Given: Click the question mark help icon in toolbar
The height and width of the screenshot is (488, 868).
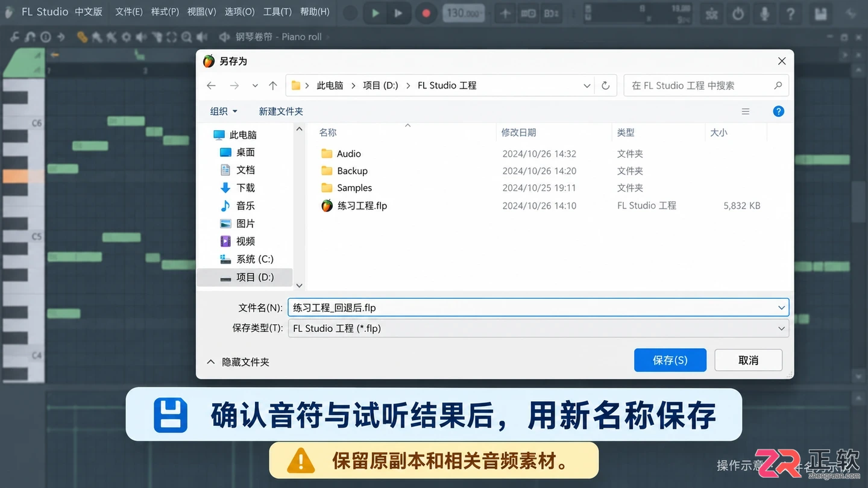Looking at the screenshot, I should 790,13.
